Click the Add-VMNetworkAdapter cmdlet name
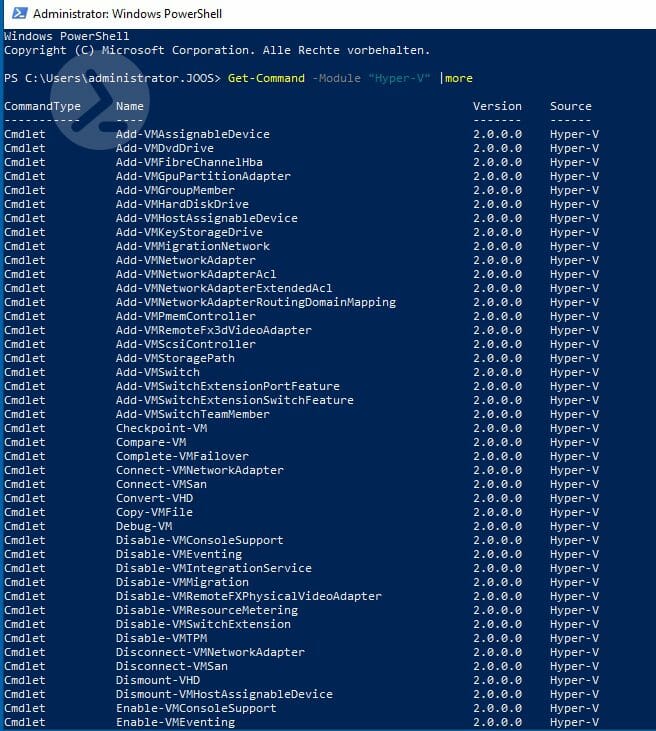 pos(186,260)
